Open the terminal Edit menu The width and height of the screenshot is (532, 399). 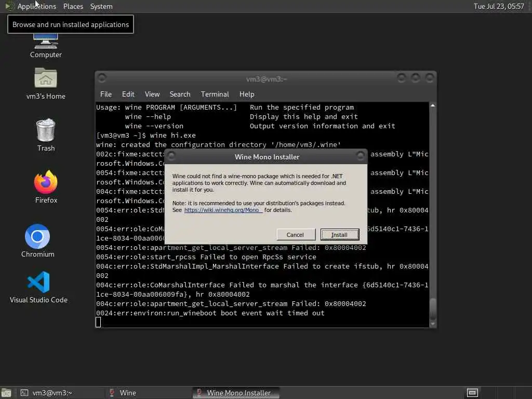128,95
